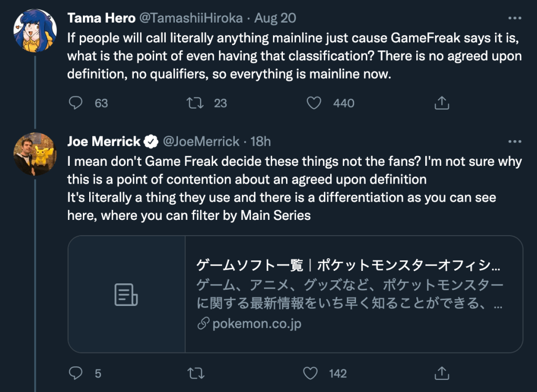Open the 18h tweet timestamp
The width and height of the screenshot is (537, 392).
(x=261, y=142)
